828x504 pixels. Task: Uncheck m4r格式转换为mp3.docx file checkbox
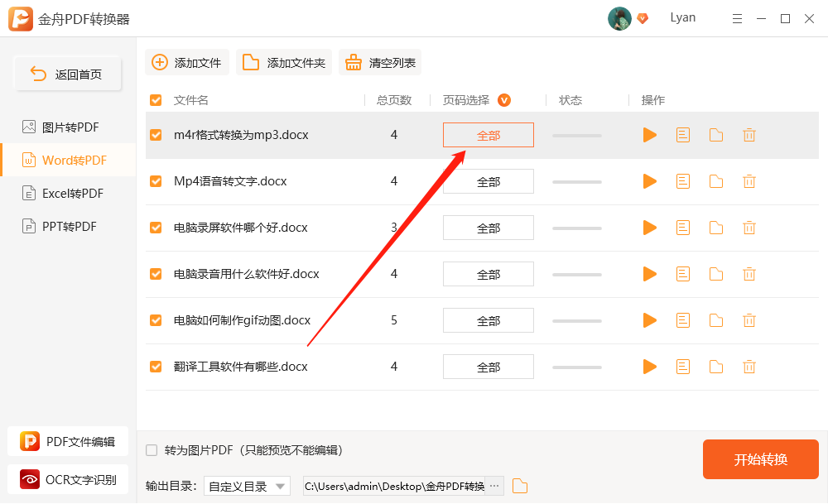pos(156,135)
